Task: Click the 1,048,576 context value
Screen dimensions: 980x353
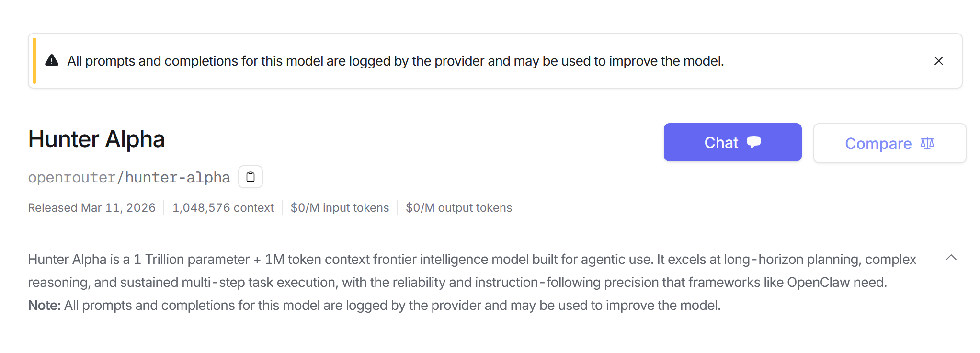Action: (x=223, y=208)
